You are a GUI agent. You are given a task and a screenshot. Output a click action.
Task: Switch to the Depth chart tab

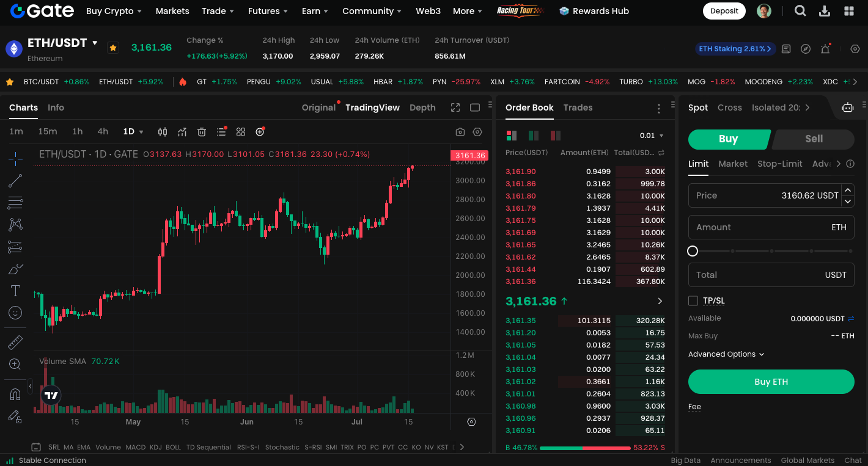[422, 107]
